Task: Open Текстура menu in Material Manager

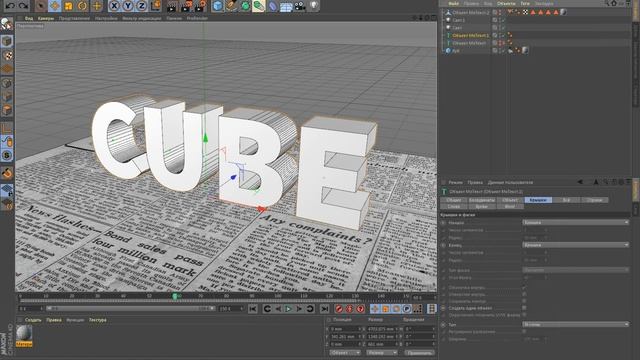Action: point(98,320)
